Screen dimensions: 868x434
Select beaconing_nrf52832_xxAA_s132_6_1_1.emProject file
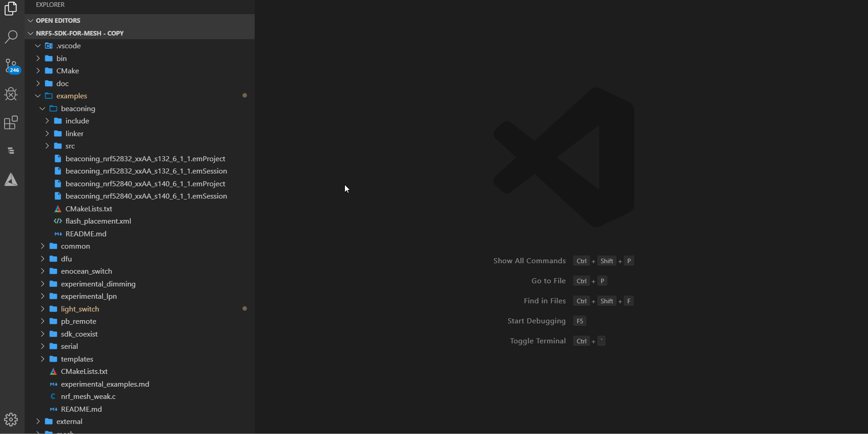click(145, 159)
